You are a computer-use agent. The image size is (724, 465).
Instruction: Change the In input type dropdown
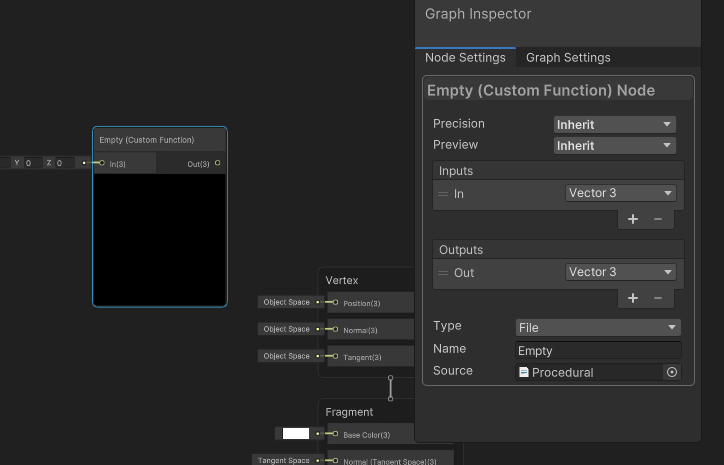pyautogui.click(x=621, y=193)
